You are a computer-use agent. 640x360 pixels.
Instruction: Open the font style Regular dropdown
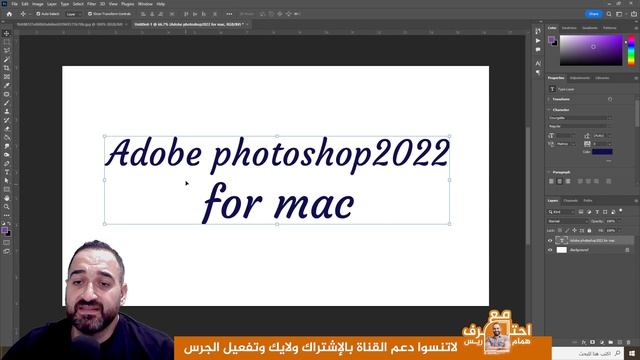pos(580,126)
